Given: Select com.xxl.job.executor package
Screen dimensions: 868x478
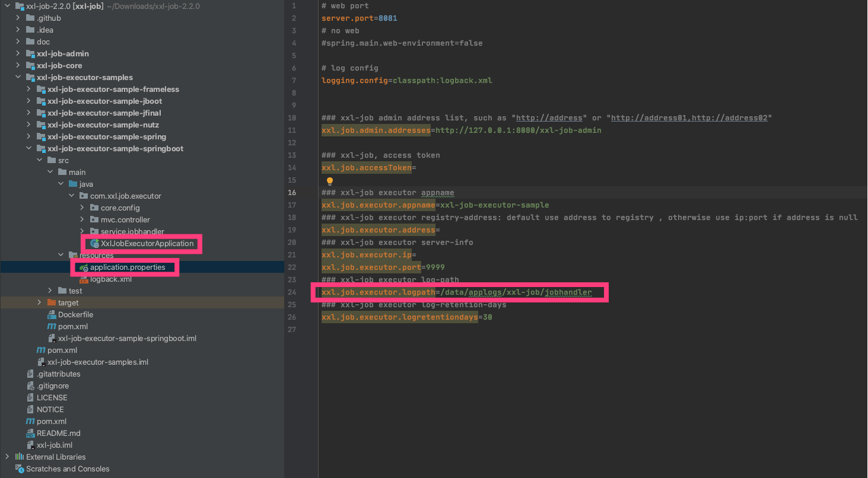Looking at the screenshot, I should tap(125, 196).
